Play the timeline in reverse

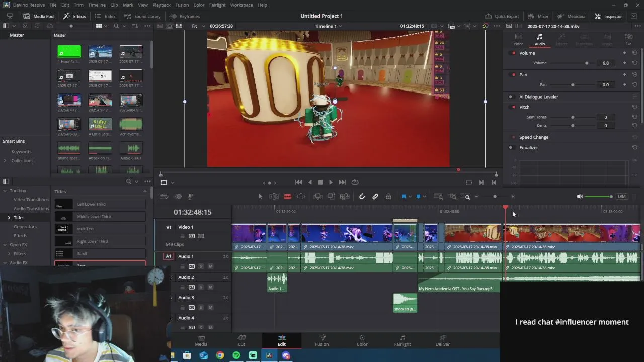click(309, 183)
